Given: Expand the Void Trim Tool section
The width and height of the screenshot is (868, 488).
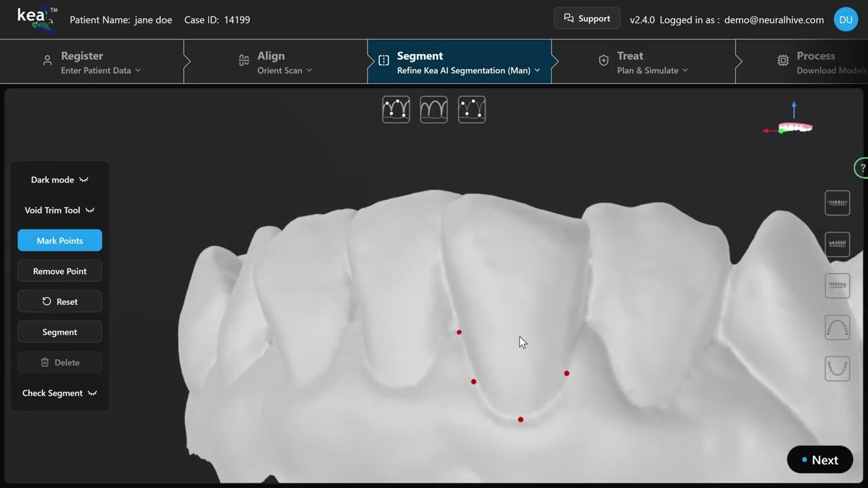Looking at the screenshot, I should 60,210.
